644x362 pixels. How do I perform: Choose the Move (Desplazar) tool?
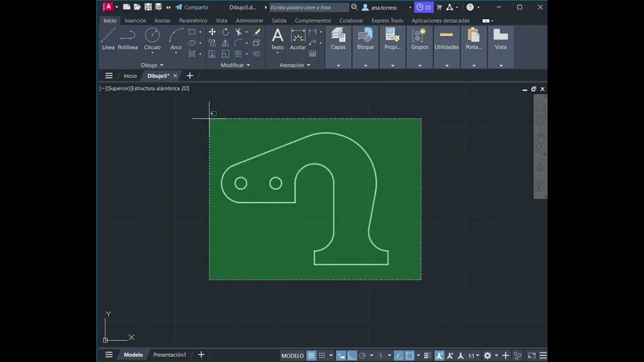(x=212, y=32)
